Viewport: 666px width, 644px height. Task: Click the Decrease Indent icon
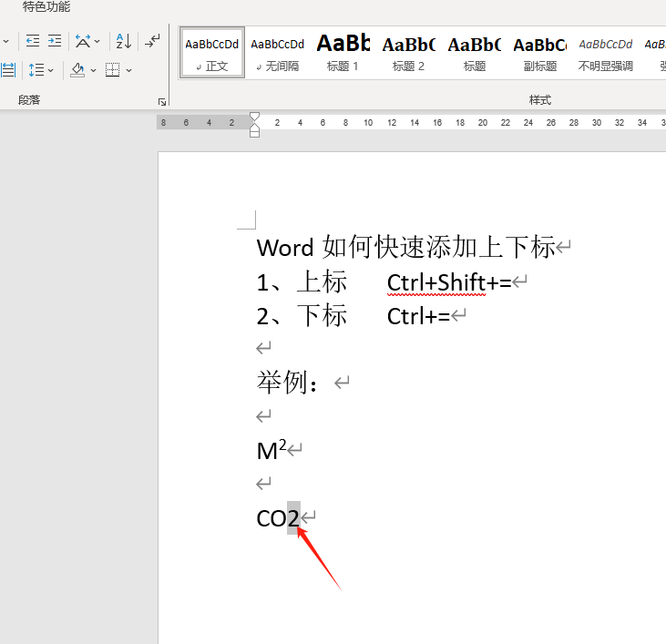[33, 41]
